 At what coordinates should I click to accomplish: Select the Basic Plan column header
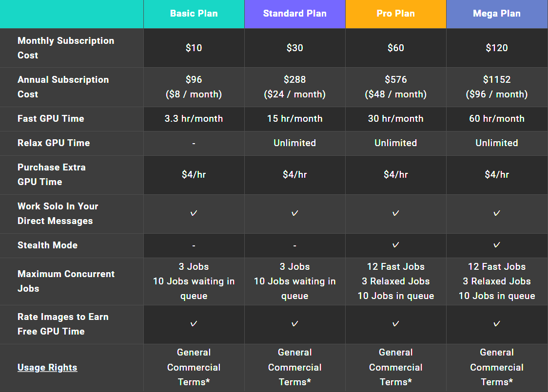[x=194, y=14]
